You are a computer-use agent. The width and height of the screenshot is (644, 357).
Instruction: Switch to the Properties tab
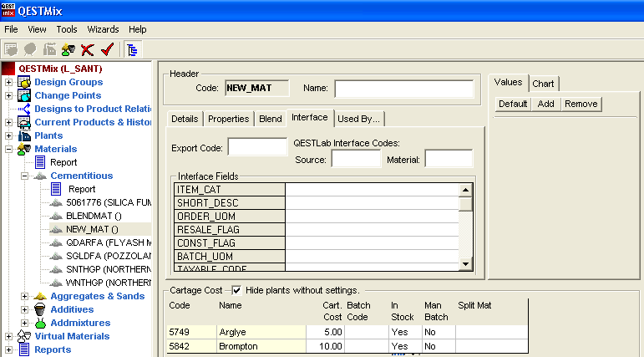(x=228, y=119)
